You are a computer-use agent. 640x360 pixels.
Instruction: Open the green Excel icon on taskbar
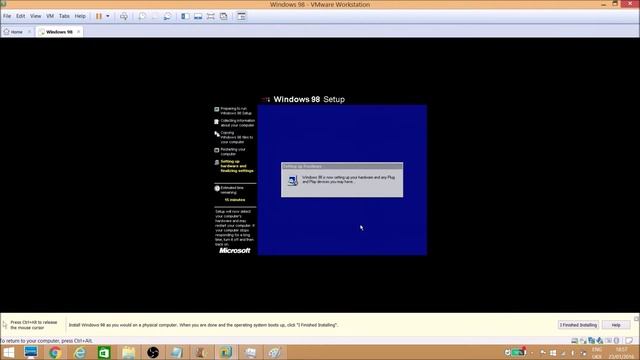coord(104,352)
